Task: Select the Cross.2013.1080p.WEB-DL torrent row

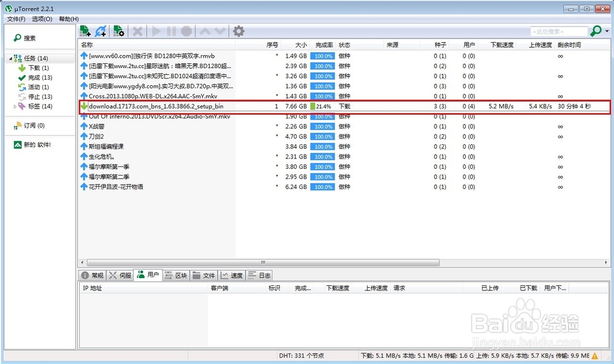Action: (x=344, y=96)
